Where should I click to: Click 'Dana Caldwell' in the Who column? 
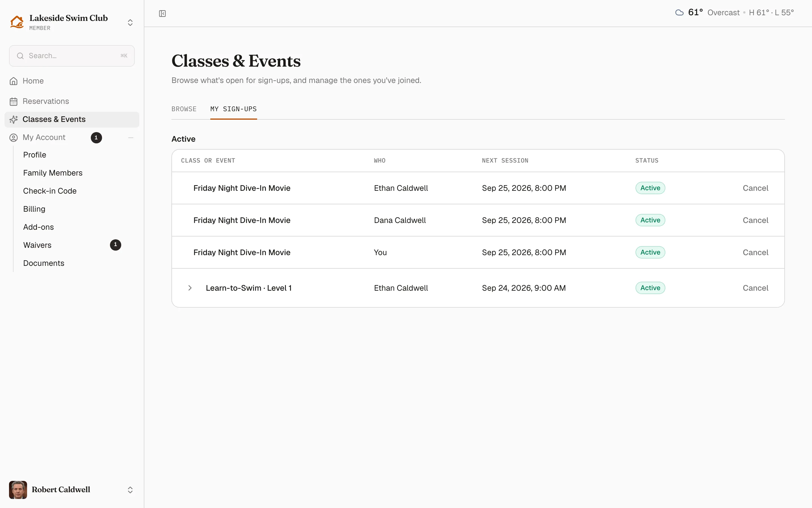click(x=400, y=220)
